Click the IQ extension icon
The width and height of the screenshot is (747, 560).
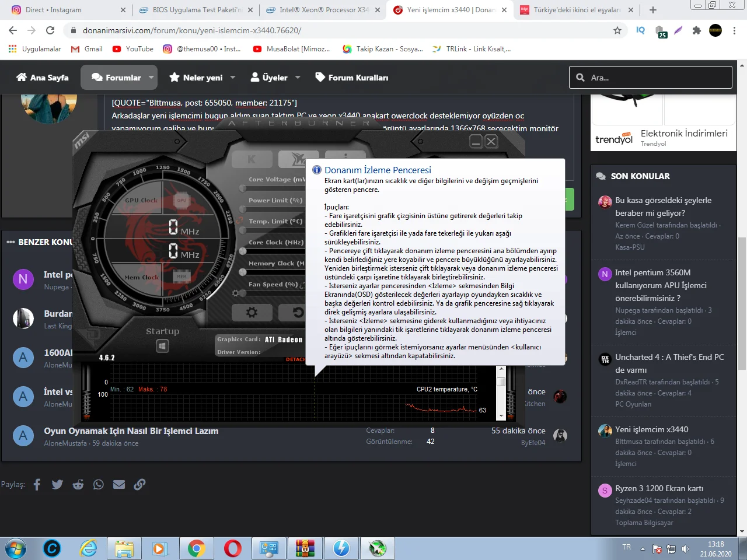point(640,30)
